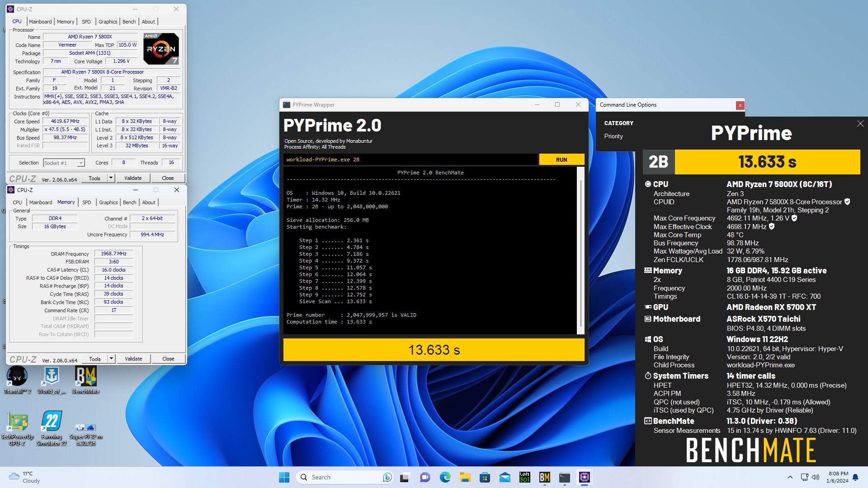Click the Uncore Frequency value 994.4 MHz

[152, 235]
